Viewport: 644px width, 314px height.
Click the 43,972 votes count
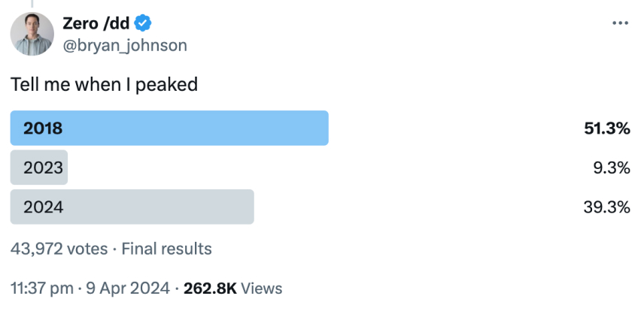(59, 249)
